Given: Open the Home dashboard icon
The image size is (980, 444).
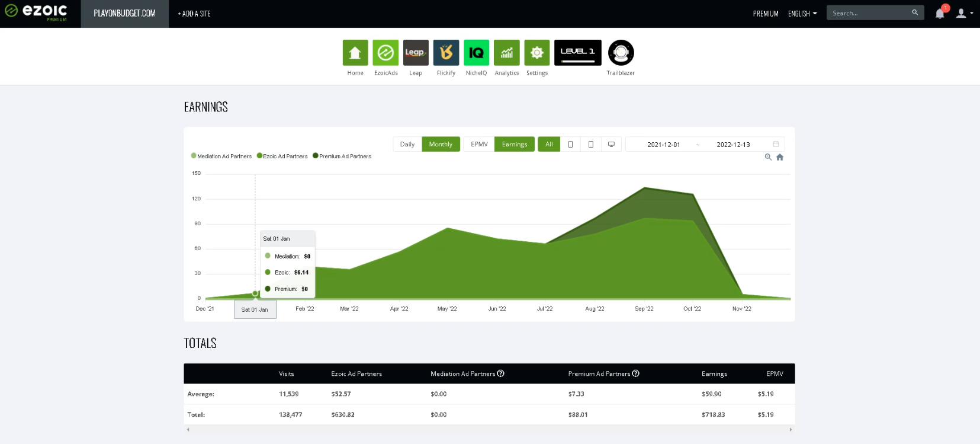Looking at the screenshot, I should point(355,53).
